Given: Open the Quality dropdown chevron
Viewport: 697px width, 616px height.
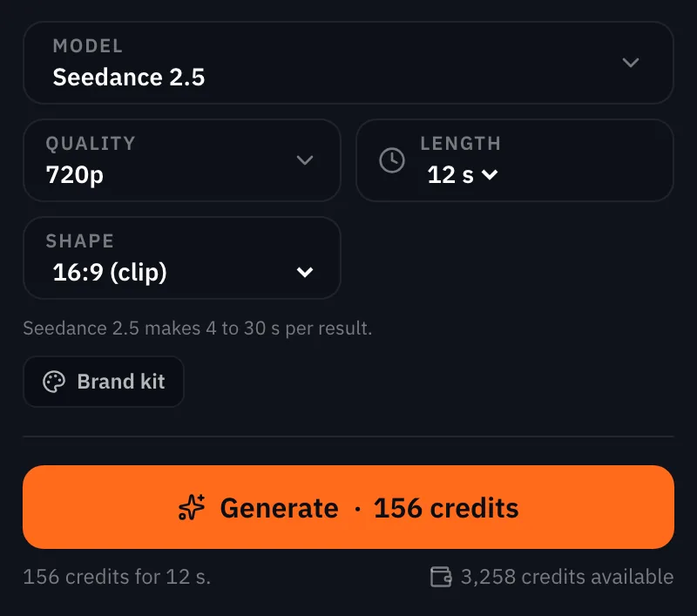Looking at the screenshot, I should click(x=304, y=160).
